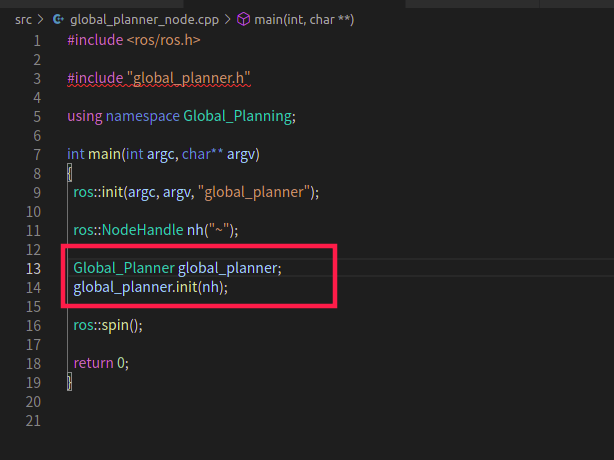Click line number 3 in gutter
614x460 pixels.
point(37,79)
